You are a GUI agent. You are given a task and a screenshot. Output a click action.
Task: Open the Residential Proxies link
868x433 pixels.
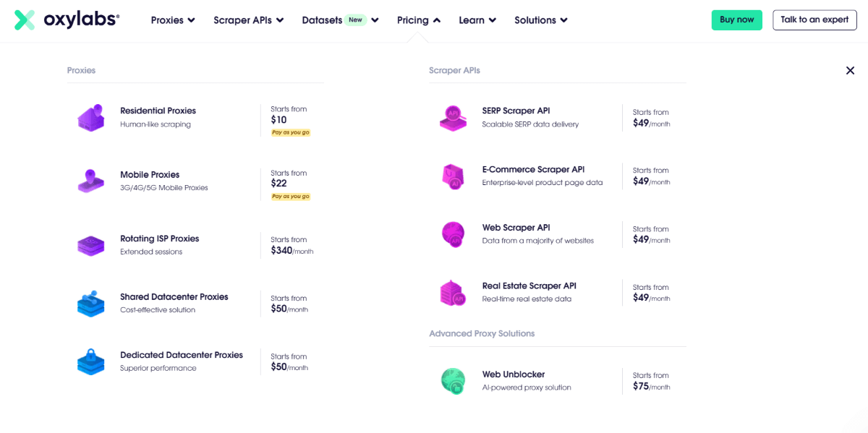158,111
